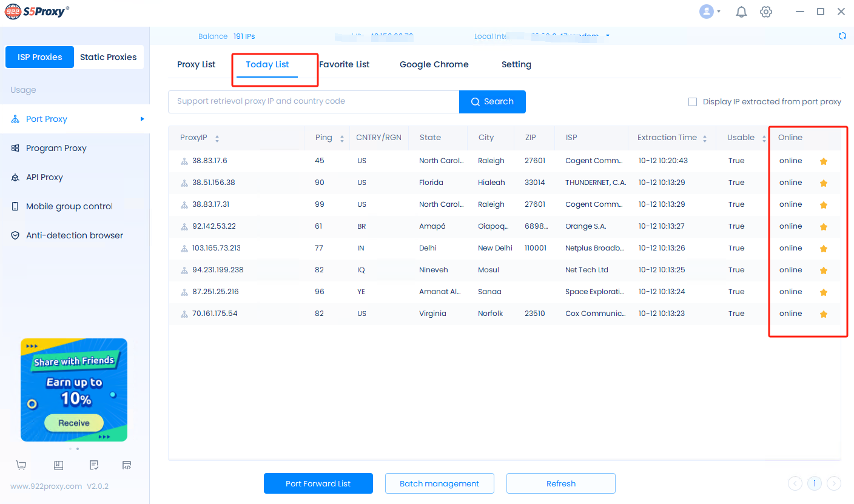Switch to the Today List tab
This screenshot has height=504, width=854.
pos(267,64)
